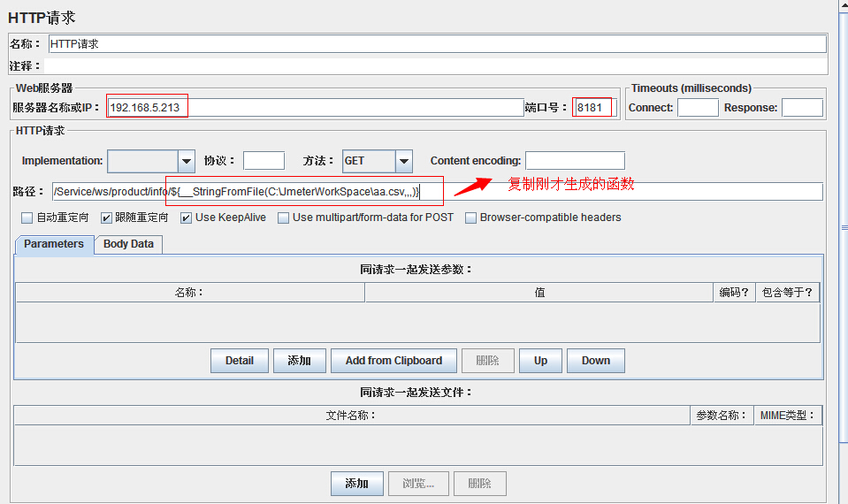This screenshot has height=504, width=848.
Task: Open the Implementation dropdown
Action: coord(187,161)
